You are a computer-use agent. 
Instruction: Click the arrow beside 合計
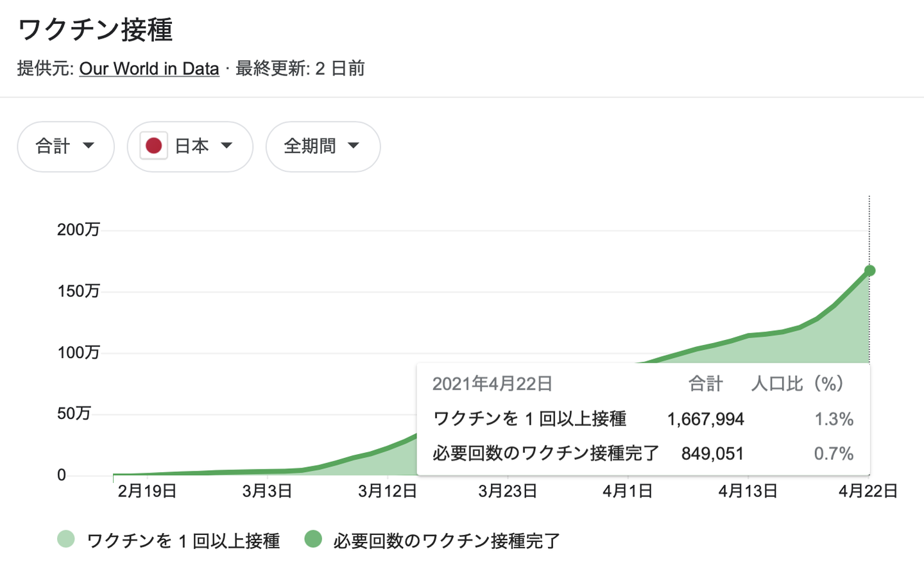click(x=89, y=146)
